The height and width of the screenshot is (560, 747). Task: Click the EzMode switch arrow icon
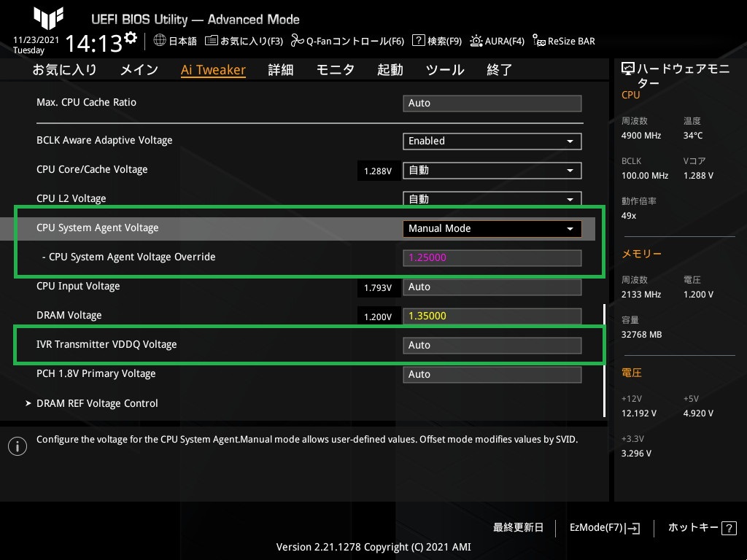[x=632, y=528]
